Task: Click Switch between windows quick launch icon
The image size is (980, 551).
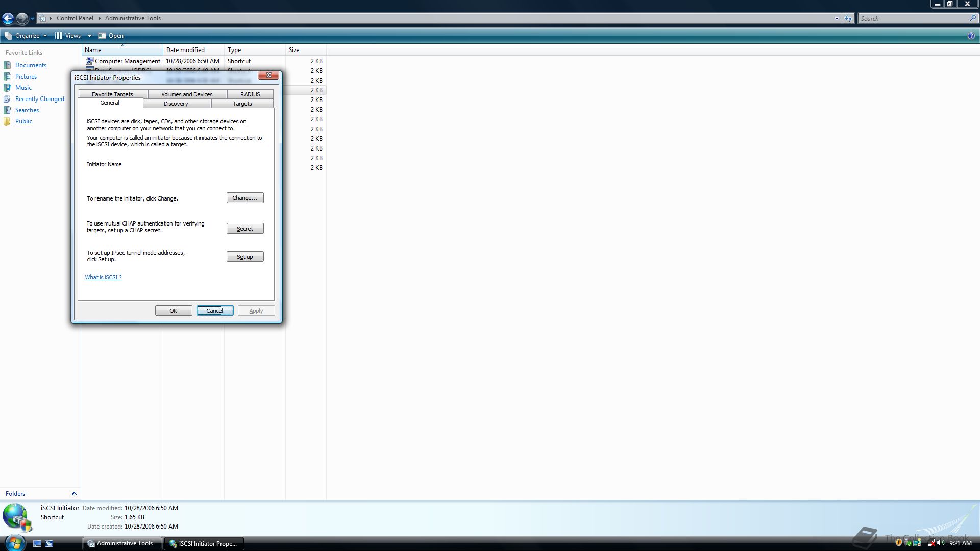Action: coord(49,543)
